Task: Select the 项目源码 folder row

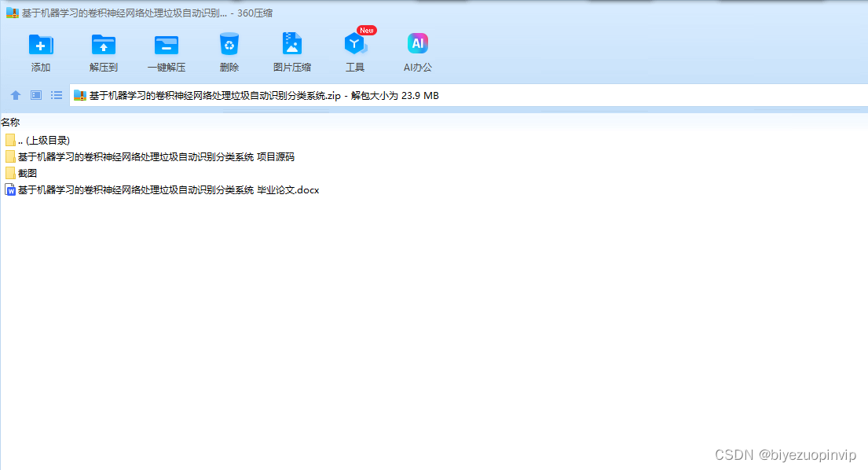Action: click(x=150, y=156)
